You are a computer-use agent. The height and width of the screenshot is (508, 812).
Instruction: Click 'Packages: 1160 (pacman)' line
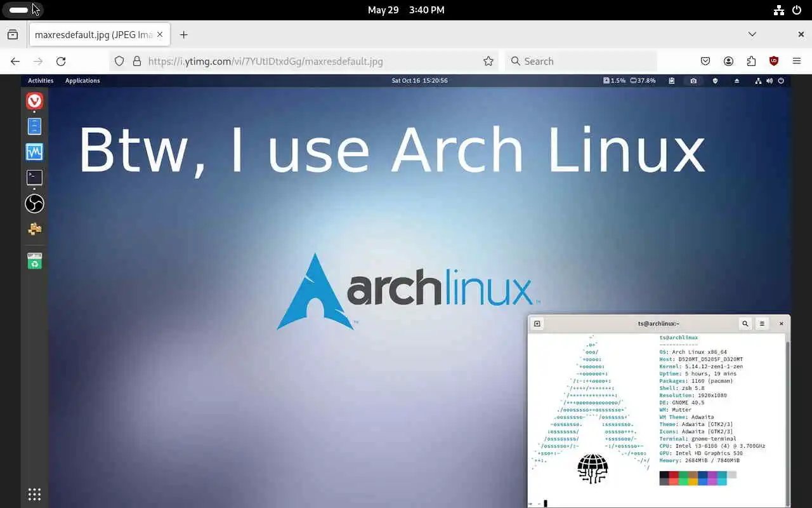tap(696, 381)
